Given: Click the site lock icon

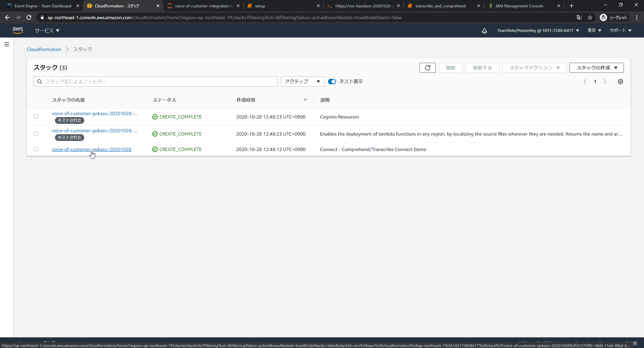Looking at the screenshot, I should point(42,17).
